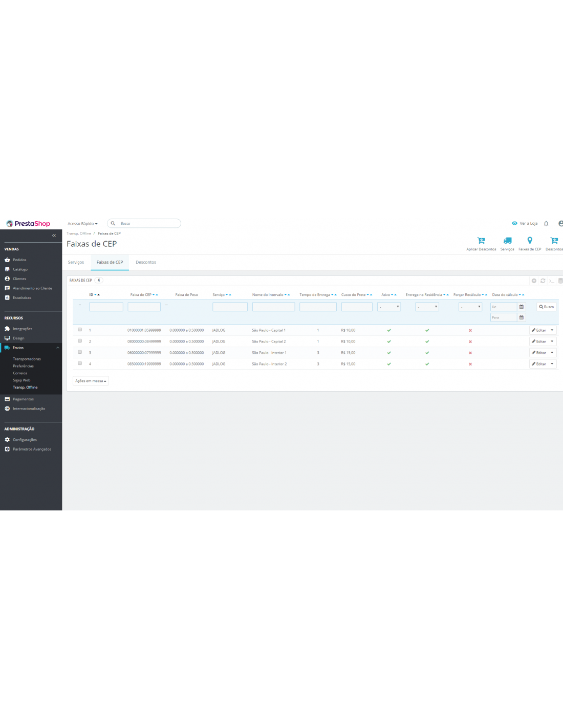
Task: Select the checkbox for row ID 1
Action: coord(80,330)
